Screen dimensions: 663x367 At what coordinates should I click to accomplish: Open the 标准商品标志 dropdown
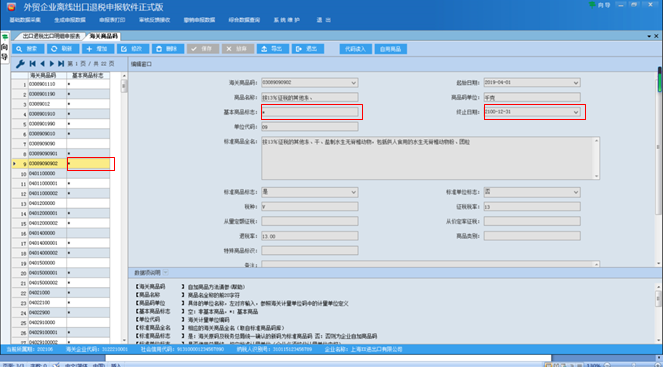(353, 192)
